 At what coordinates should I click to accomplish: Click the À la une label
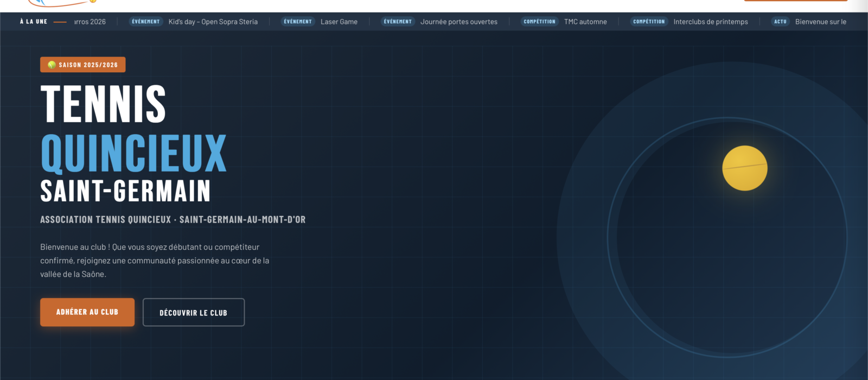[34, 22]
